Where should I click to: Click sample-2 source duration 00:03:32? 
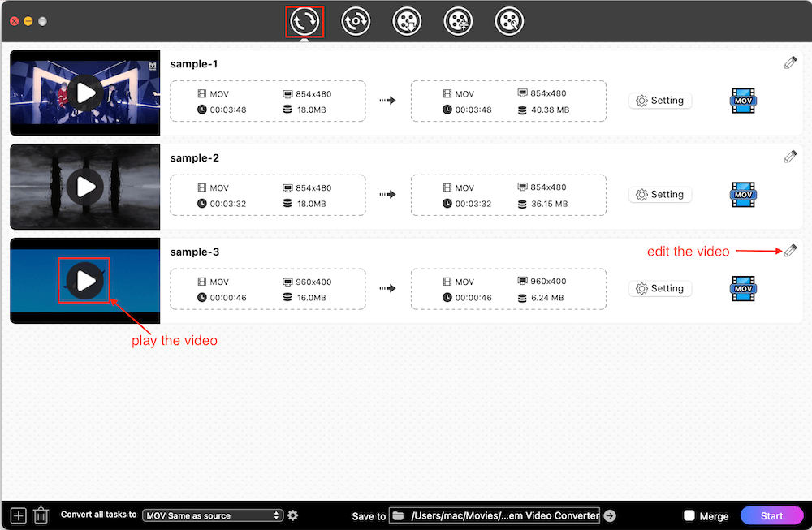(x=228, y=204)
